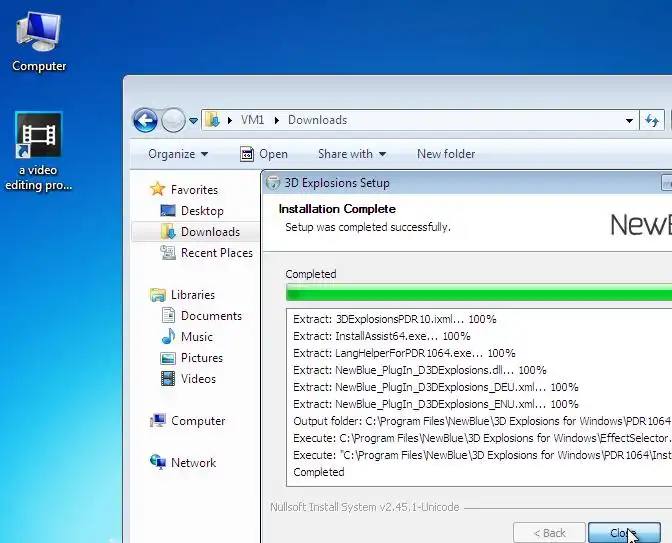Click the Music note icon
672x543 pixels.
[x=168, y=336]
